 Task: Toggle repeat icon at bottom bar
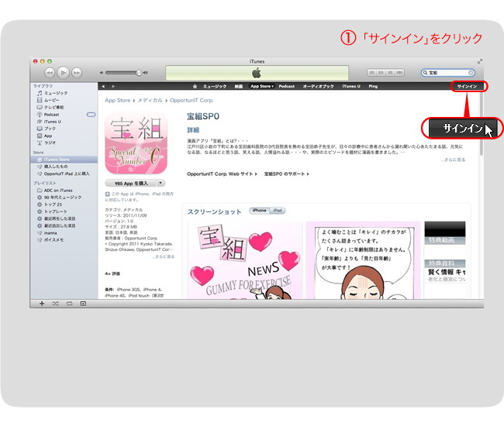click(x=69, y=303)
